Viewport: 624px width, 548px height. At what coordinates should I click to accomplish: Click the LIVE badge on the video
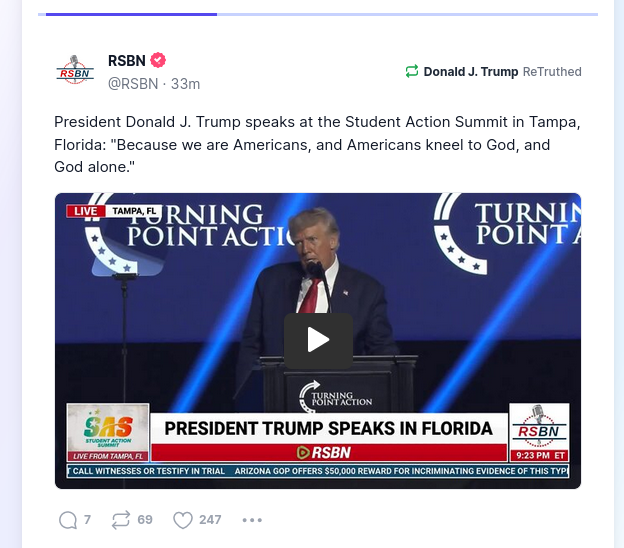point(86,211)
